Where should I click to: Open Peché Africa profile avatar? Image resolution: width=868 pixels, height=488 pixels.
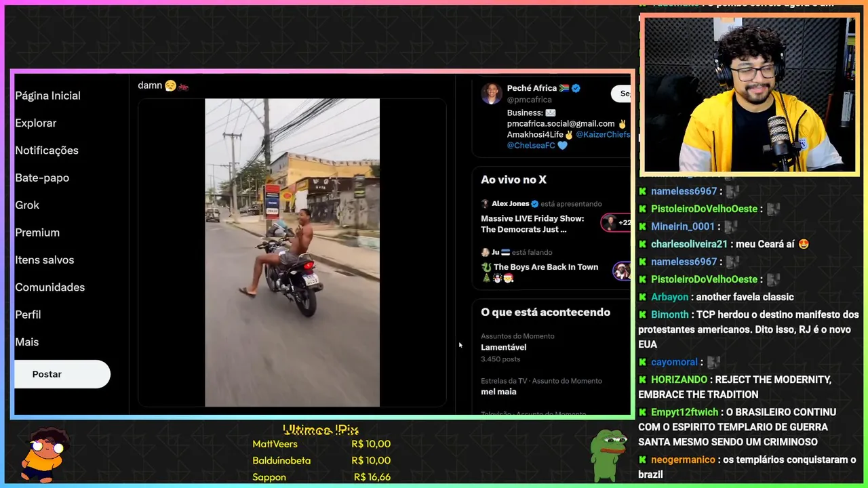coord(492,94)
